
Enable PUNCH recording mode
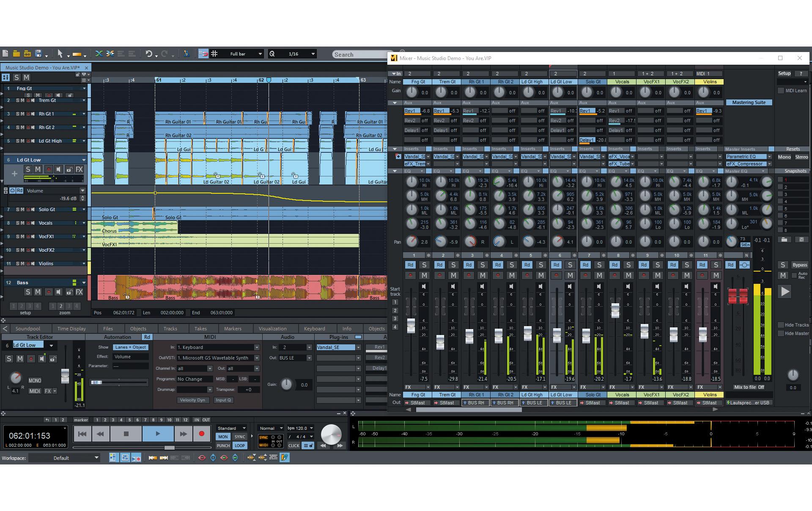(223, 445)
